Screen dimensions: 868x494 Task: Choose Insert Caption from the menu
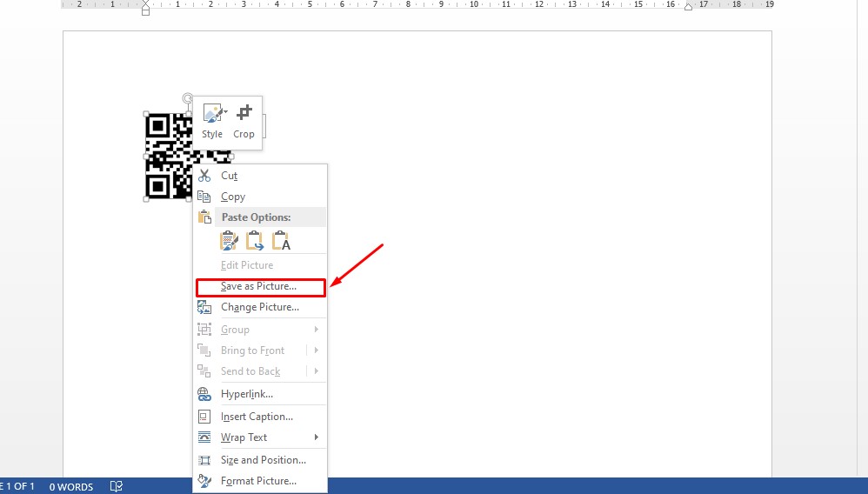[x=257, y=417]
